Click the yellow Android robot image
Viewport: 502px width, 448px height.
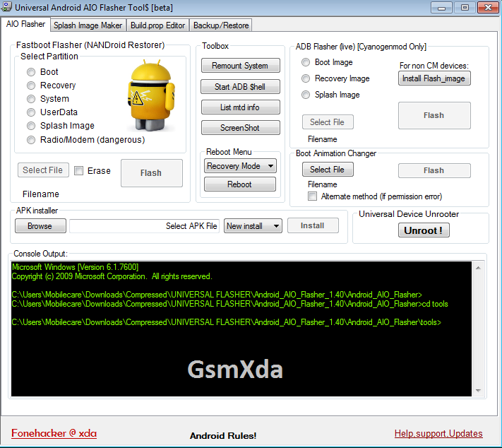[151, 95]
